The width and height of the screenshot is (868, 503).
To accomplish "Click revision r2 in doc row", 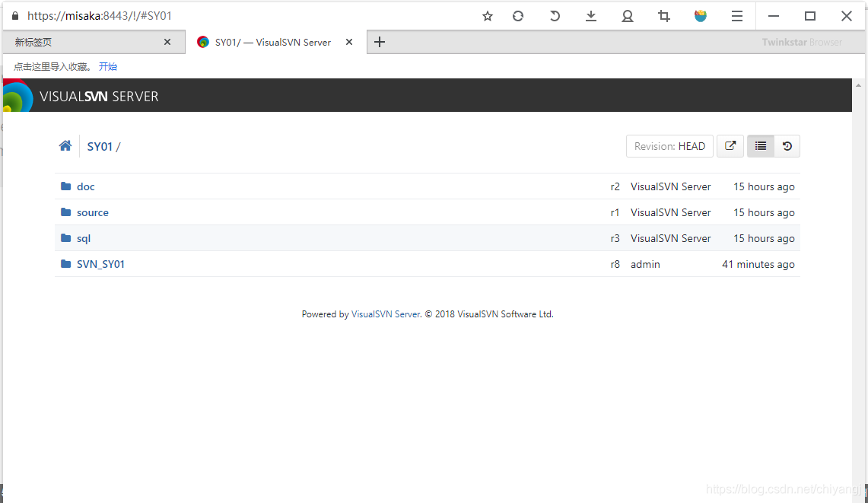I will pos(615,186).
